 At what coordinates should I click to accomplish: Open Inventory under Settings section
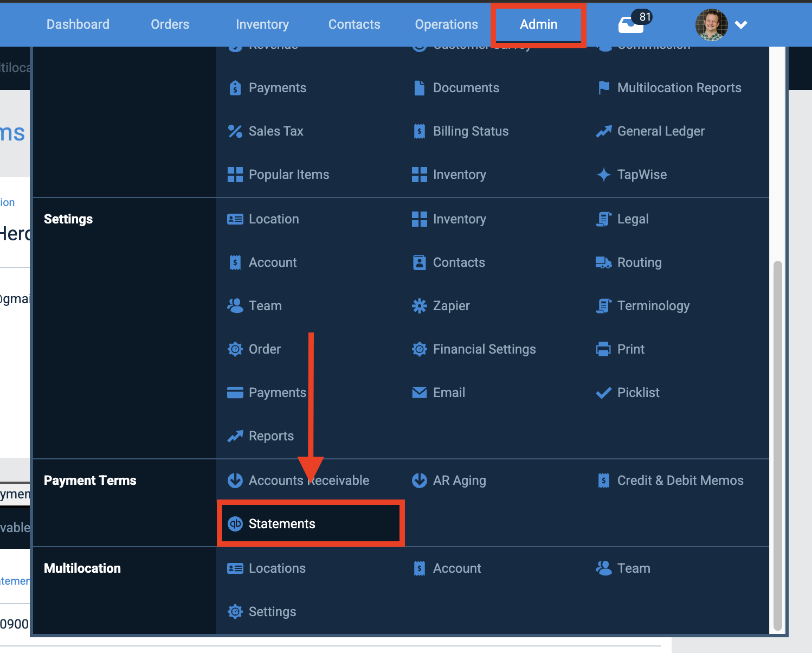click(x=460, y=219)
